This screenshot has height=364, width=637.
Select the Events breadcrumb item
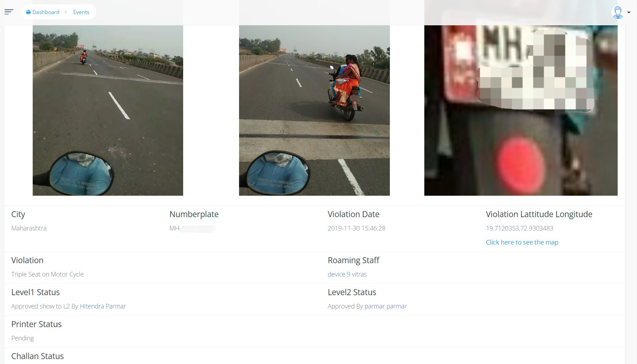pos(81,12)
